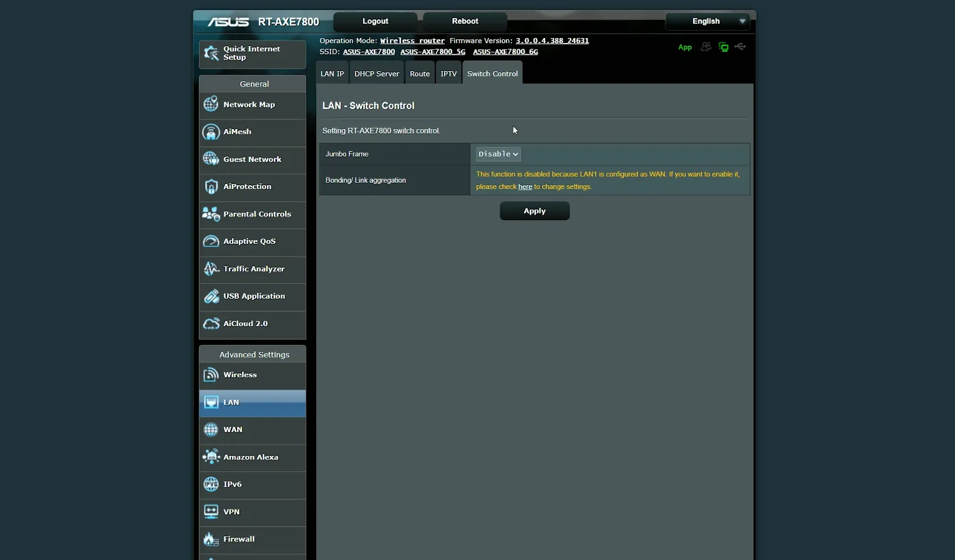This screenshot has height=560, width=955.
Task: Click the Traffic Analyzer waveform icon
Action: (211, 269)
